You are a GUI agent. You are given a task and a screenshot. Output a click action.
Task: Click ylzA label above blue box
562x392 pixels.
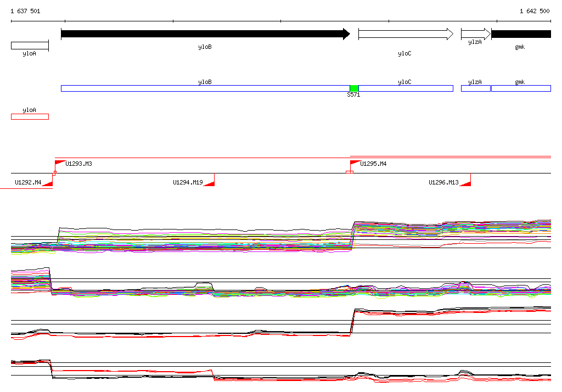[x=475, y=82]
